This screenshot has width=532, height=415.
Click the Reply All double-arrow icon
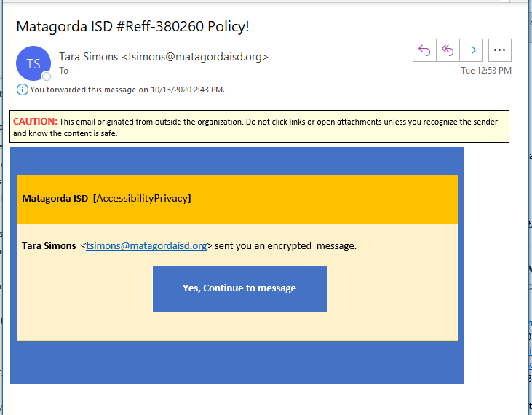(x=448, y=50)
